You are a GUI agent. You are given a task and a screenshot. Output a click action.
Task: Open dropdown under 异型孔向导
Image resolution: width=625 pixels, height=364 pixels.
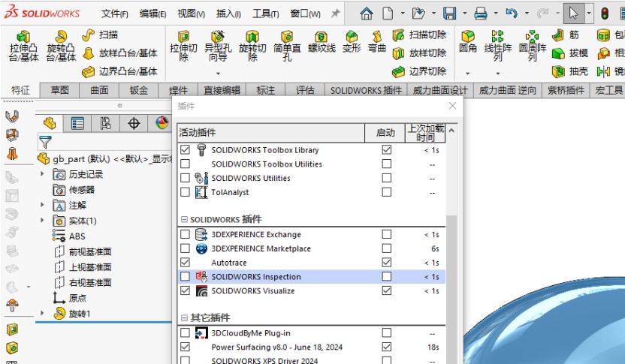(x=218, y=74)
